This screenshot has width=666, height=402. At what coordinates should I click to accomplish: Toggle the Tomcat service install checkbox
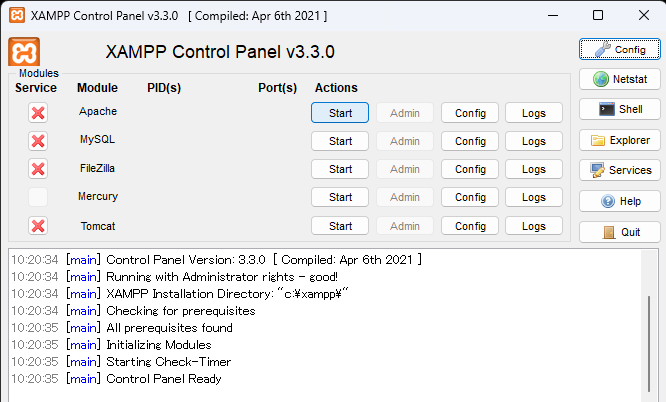coord(38,226)
